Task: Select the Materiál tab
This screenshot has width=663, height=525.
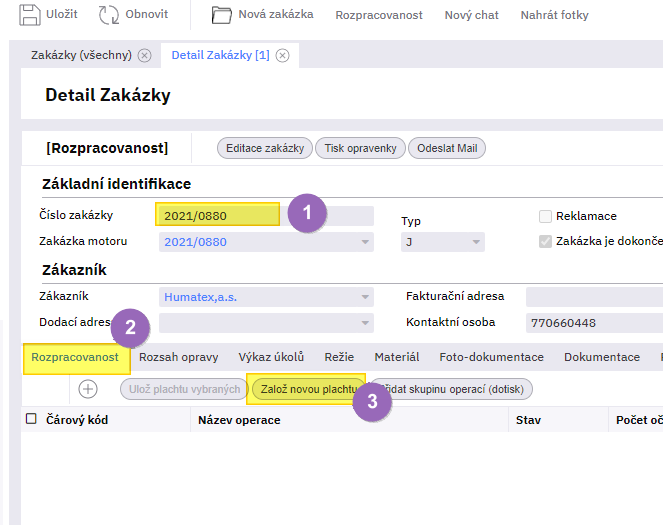Action: [x=396, y=357]
